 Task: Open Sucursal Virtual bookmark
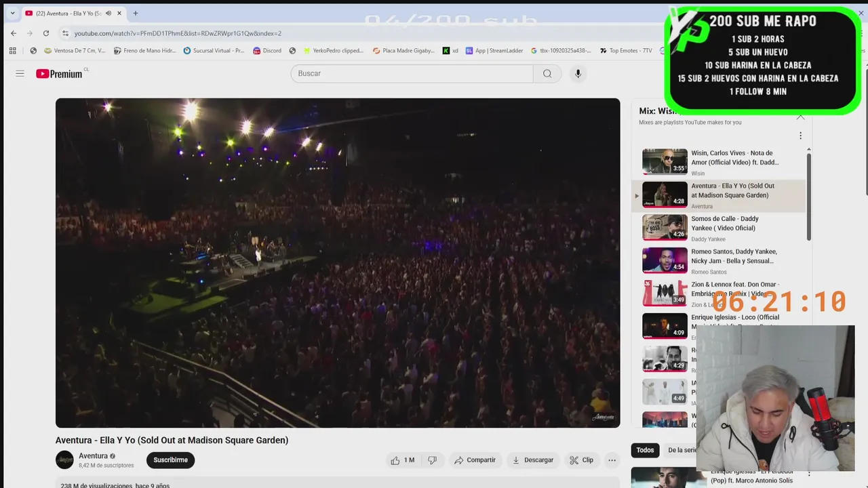tap(214, 51)
